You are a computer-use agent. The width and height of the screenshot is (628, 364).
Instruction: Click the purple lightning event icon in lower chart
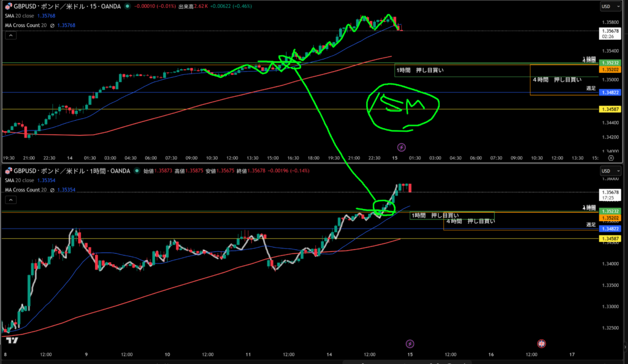point(410,344)
